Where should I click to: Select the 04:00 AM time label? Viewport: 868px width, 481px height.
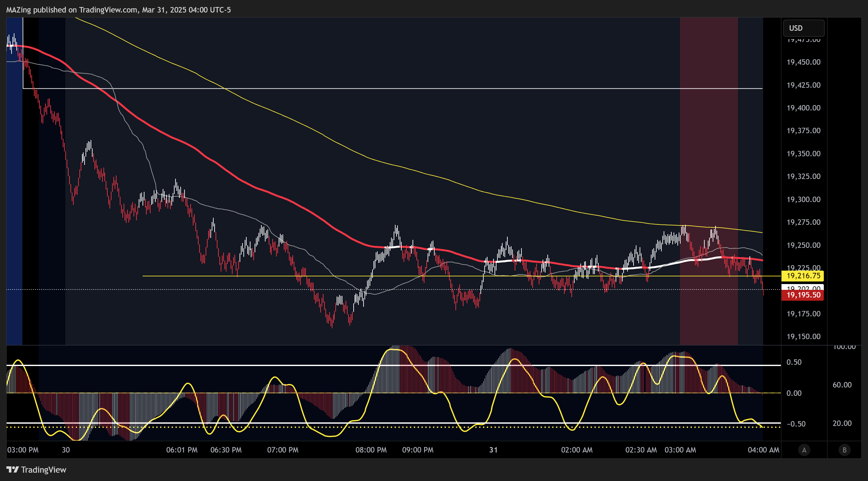pyautogui.click(x=764, y=450)
